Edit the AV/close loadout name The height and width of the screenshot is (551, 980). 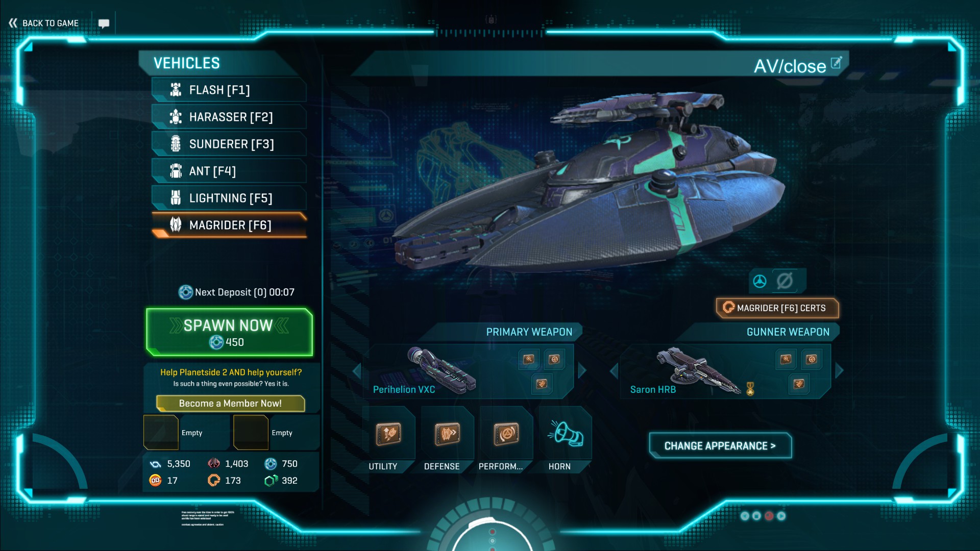coord(836,63)
